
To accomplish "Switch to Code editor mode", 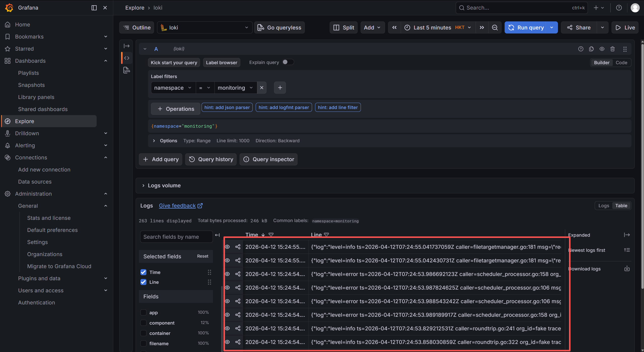I will (621, 62).
